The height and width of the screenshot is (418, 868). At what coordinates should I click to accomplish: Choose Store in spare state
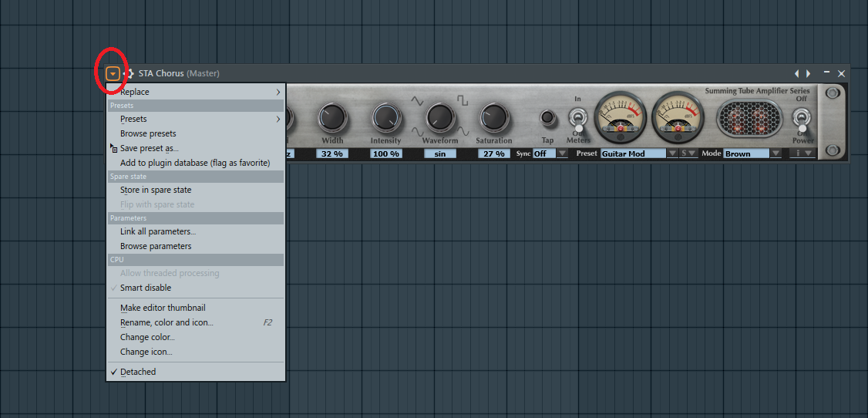[x=196, y=190]
